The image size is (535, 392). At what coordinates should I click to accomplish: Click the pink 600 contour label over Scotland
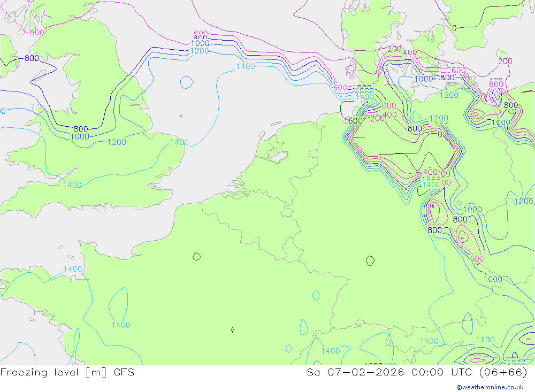coord(37,33)
